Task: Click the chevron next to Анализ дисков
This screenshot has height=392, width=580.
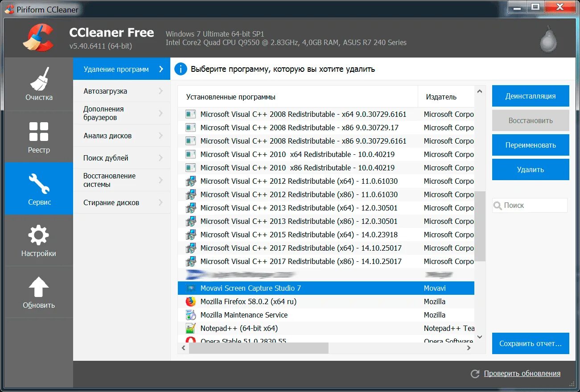Action: click(161, 136)
